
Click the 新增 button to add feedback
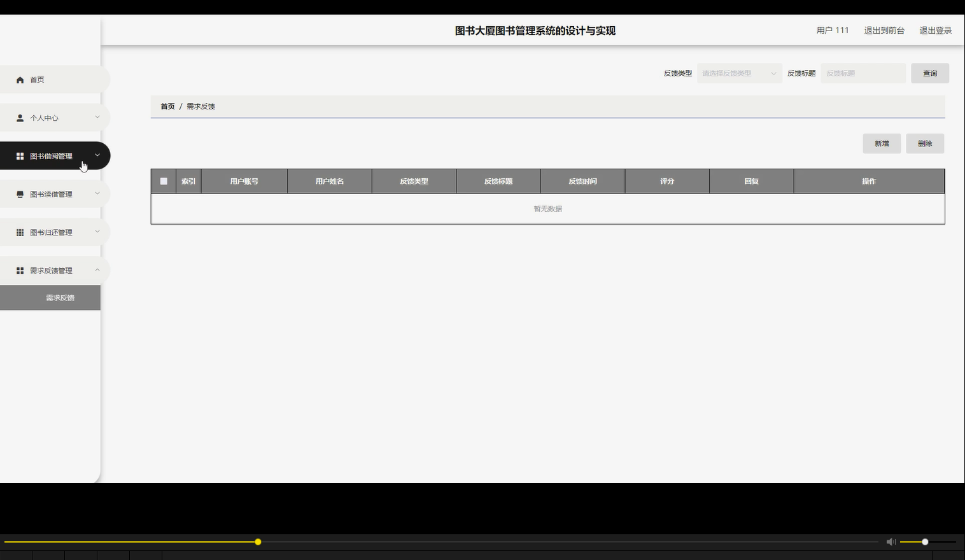tap(882, 143)
